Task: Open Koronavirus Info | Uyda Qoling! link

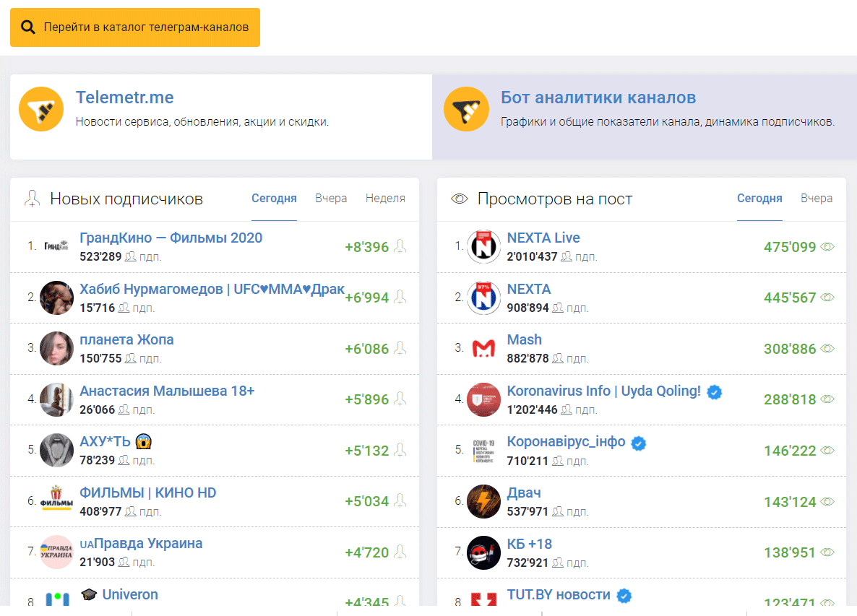Action: pos(603,391)
